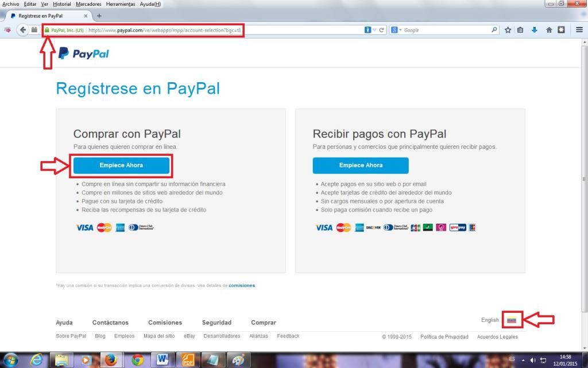This screenshot has height=368, width=588.
Task: Show hidden tray icons arrow
Action: point(524,361)
